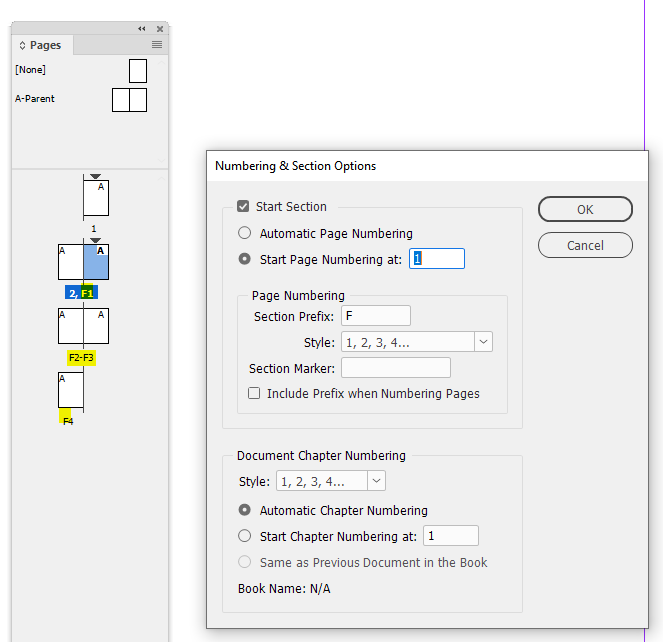Image resolution: width=663 pixels, height=642 pixels.
Task: Select the [None] parent page thumbnail
Action: [x=138, y=70]
